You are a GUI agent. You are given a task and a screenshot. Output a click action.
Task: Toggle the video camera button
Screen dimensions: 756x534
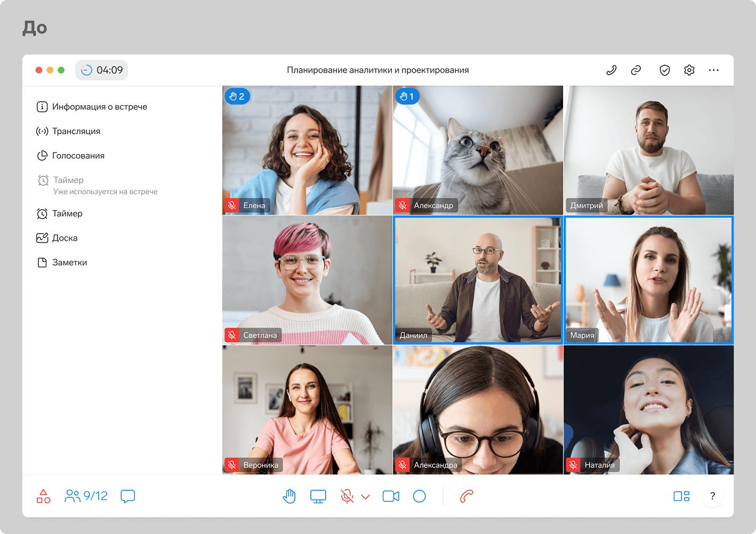coord(391,496)
